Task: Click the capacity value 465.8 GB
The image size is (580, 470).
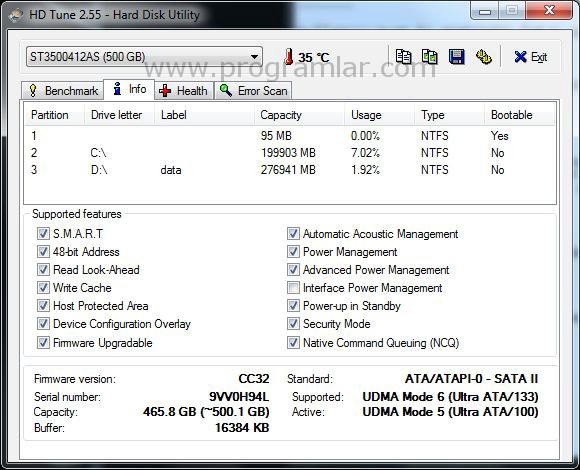Action: coord(206,412)
